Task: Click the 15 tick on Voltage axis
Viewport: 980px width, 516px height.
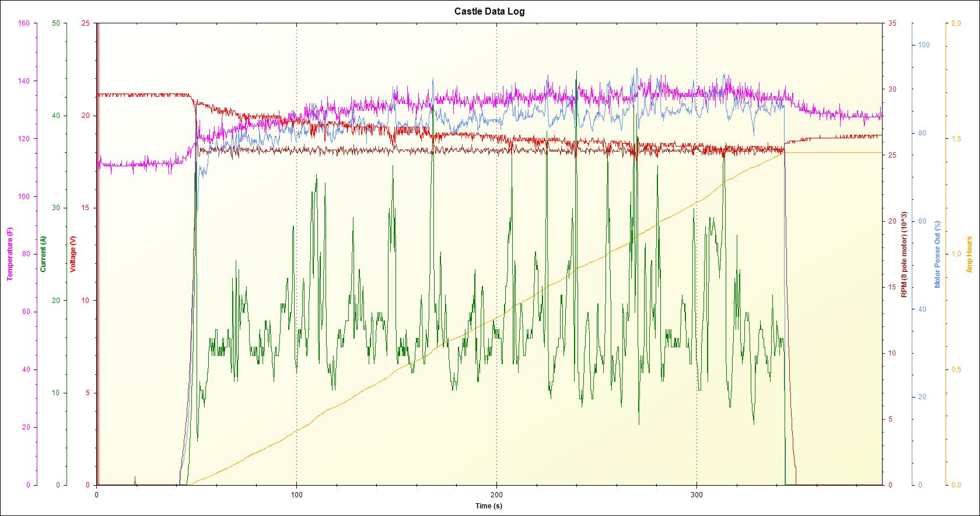Action: click(86, 208)
